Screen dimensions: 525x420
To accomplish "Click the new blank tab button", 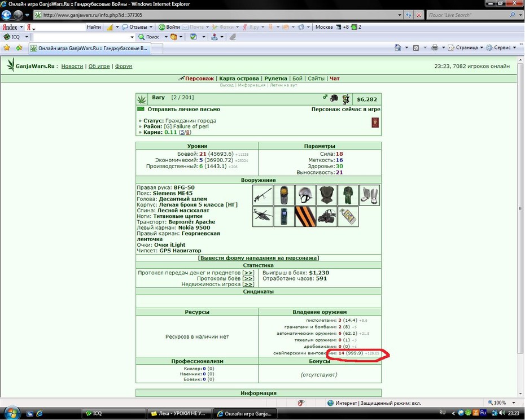I will 158,49.
